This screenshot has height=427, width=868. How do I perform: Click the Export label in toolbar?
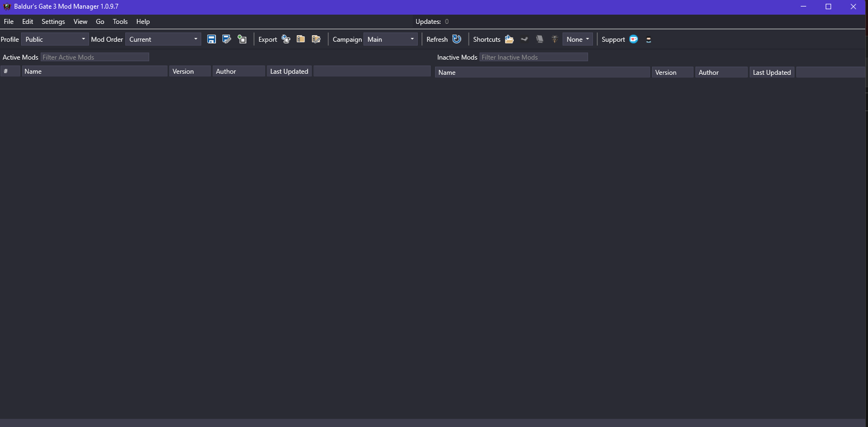(x=267, y=39)
